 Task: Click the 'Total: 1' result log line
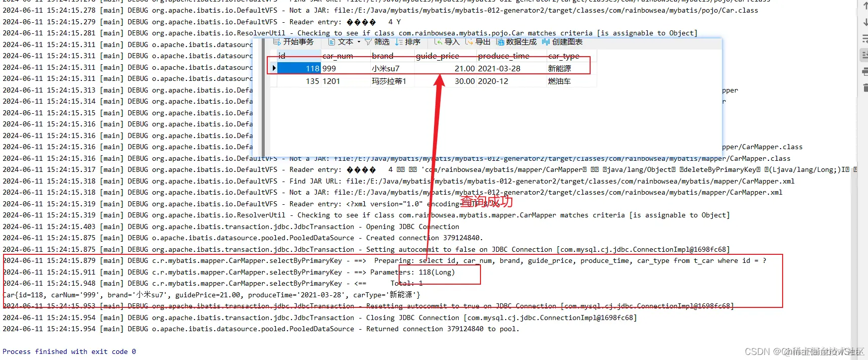click(x=213, y=283)
